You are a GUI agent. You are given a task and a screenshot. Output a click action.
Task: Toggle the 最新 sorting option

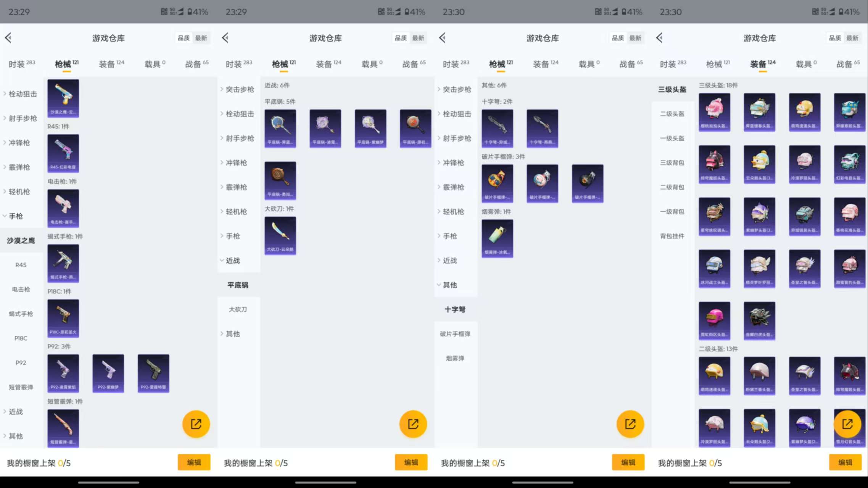coord(201,38)
